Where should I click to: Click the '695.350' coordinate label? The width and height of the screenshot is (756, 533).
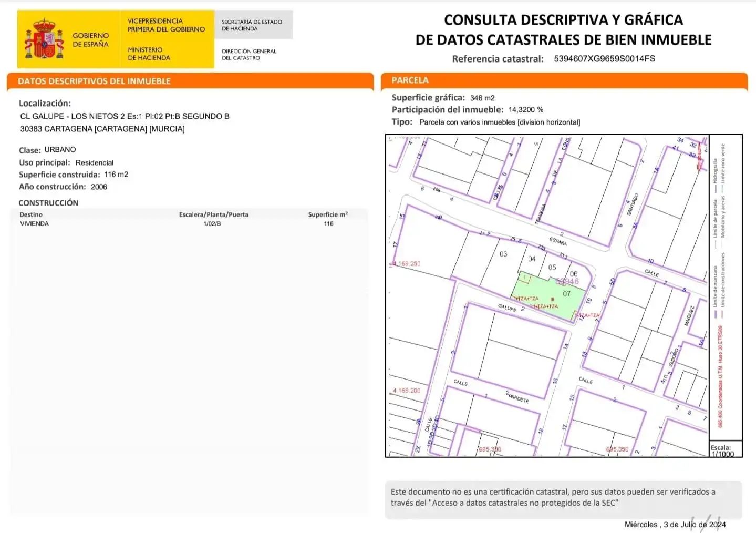point(617,449)
